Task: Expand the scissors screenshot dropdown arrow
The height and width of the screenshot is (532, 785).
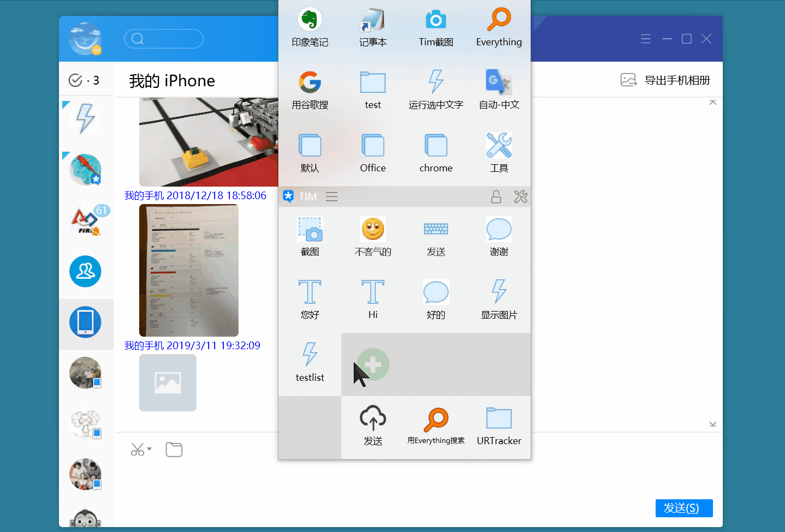Action: (x=150, y=449)
